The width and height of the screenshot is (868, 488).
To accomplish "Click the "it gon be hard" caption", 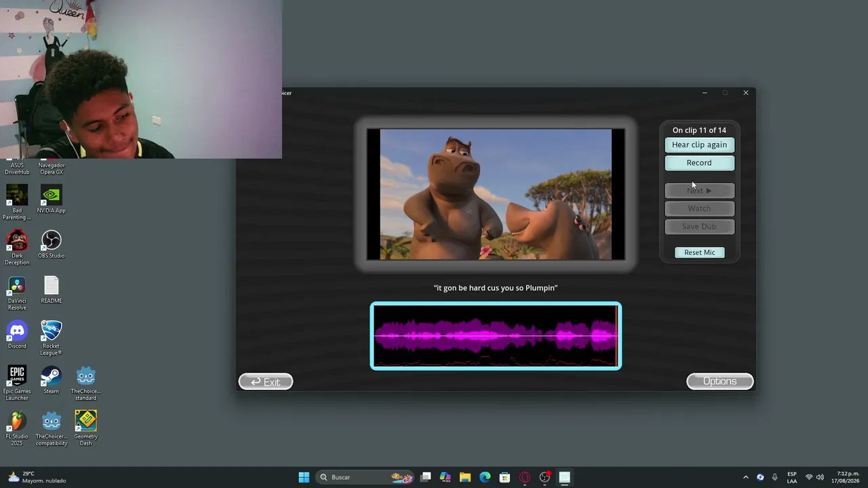I will pyautogui.click(x=496, y=288).
